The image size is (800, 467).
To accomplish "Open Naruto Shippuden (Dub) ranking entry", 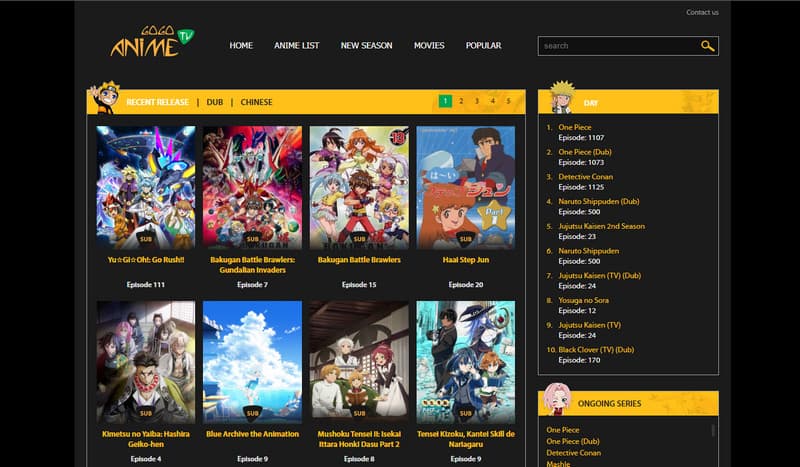I will point(598,201).
